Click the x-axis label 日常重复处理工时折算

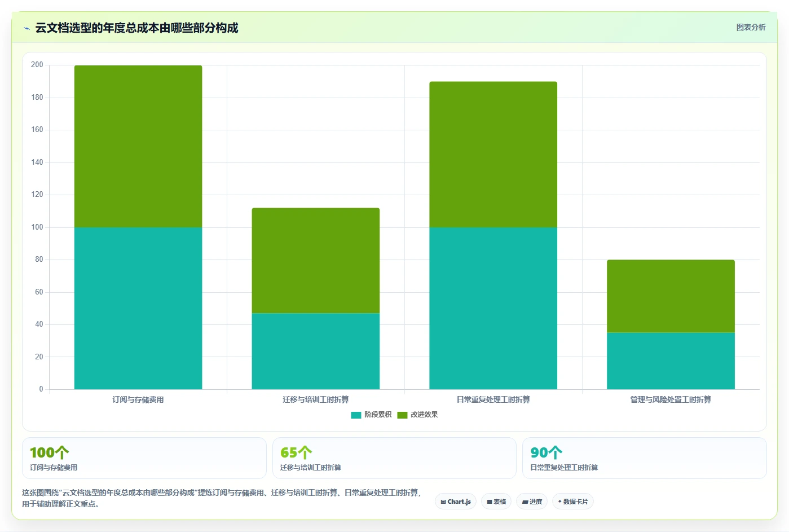pos(493,399)
